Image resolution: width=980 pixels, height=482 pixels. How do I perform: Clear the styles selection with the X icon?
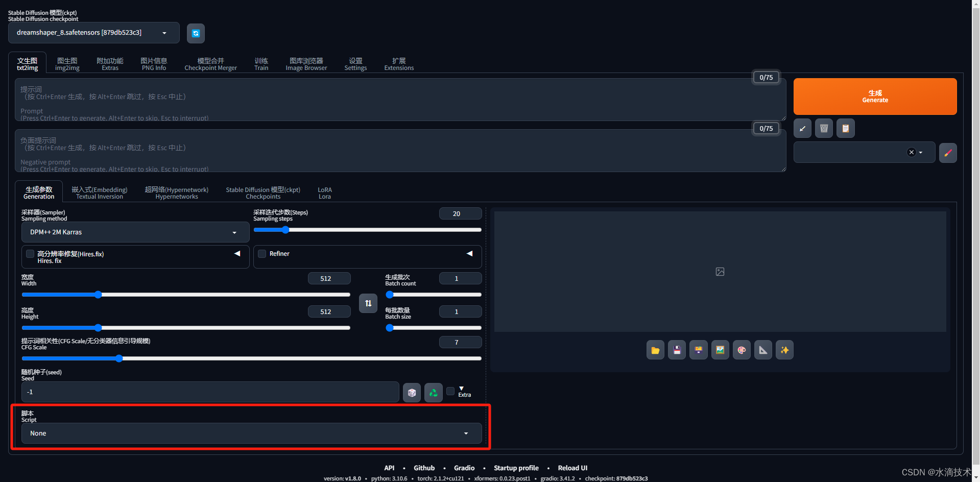(x=911, y=152)
